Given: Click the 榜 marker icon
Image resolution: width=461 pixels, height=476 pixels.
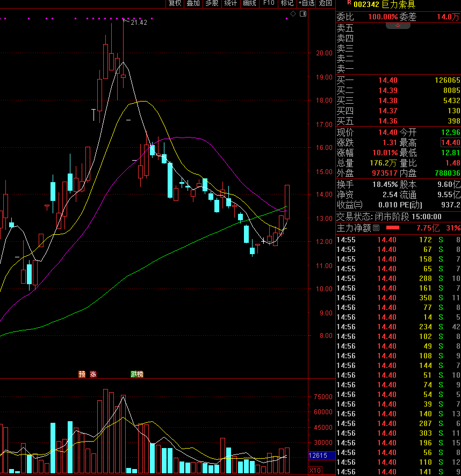Looking at the screenshot, I should tap(140, 374).
